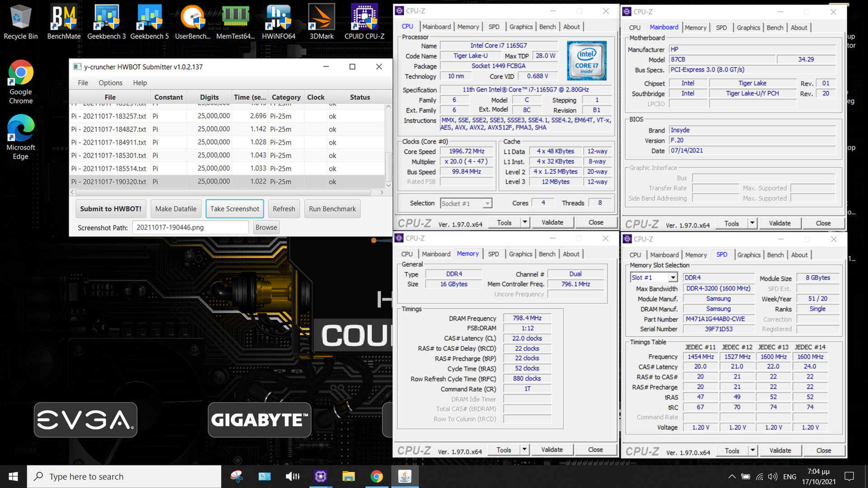868x488 pixels.
Task: Click horizontal scrollbar in results list
Action: coord(223,192)
